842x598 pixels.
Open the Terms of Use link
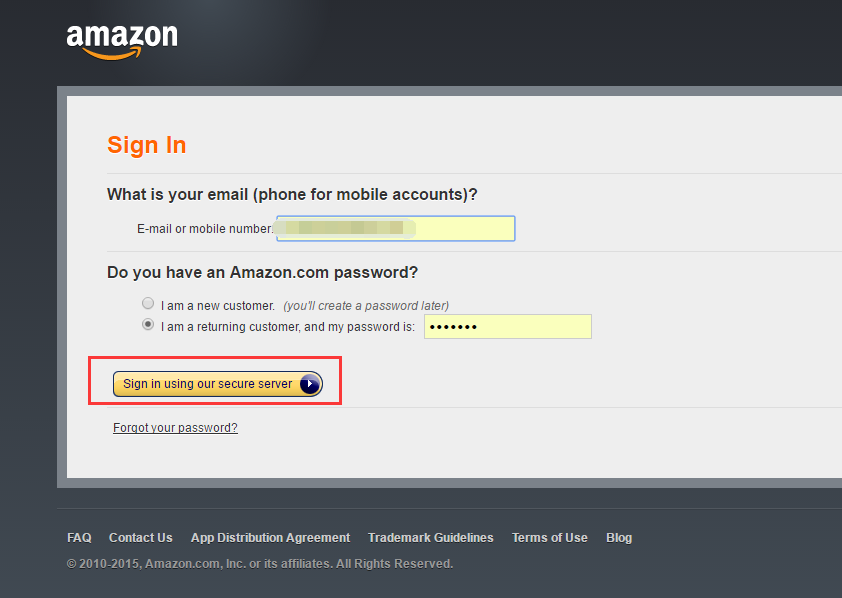[549, 538]
